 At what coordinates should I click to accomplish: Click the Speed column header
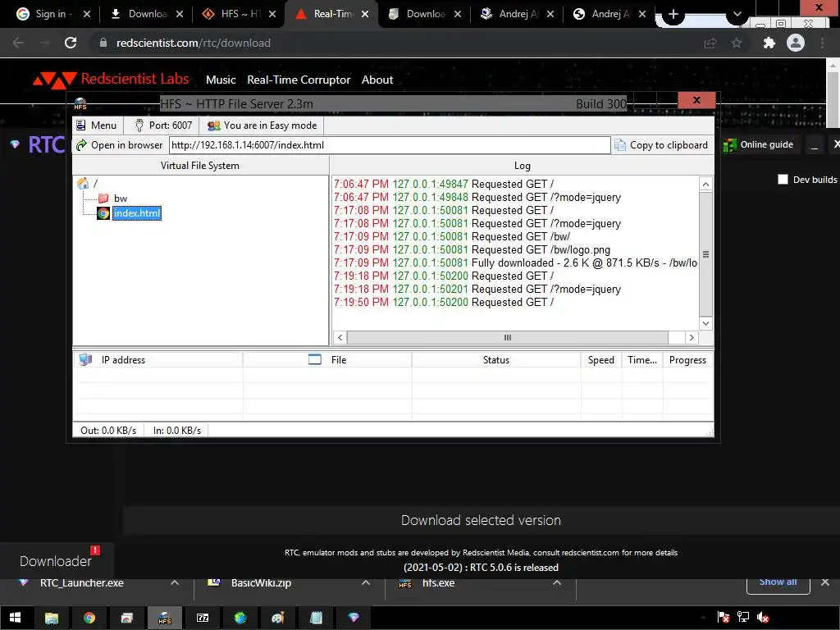(x=601, y=360)
